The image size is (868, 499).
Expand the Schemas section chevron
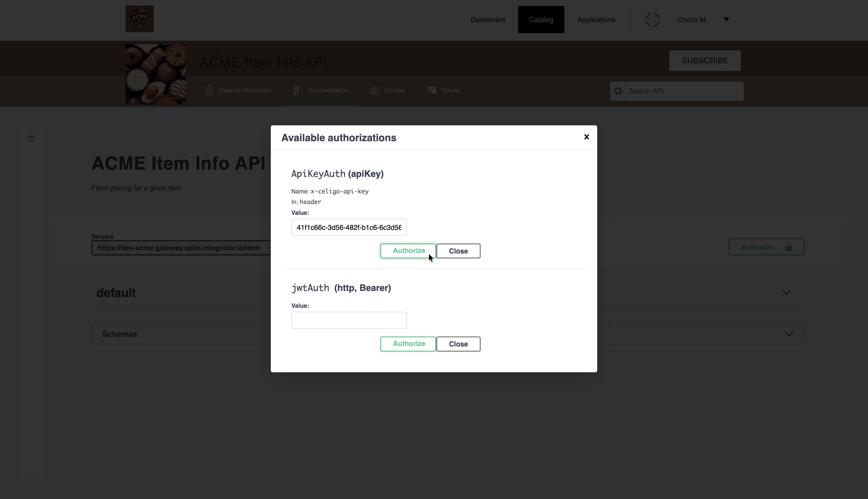pos(789,334)
